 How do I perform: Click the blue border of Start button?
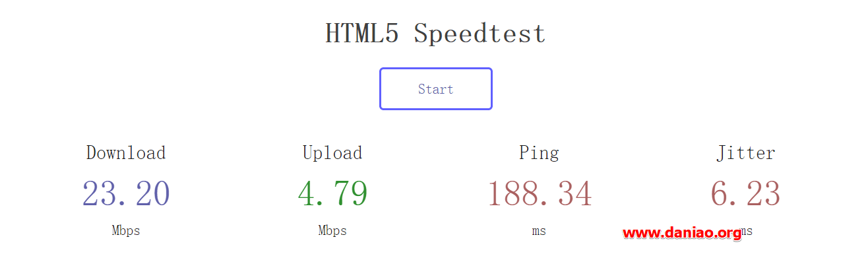click(435, 69)
